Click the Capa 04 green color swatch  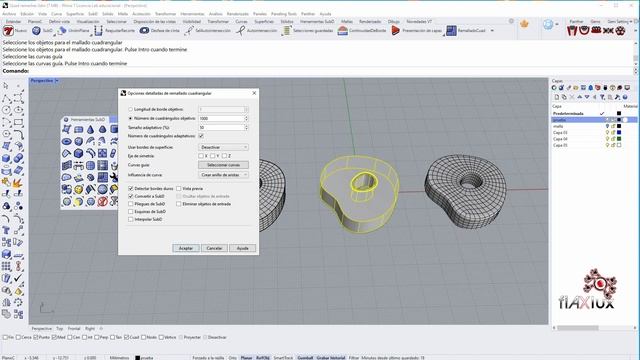[619, 139]
